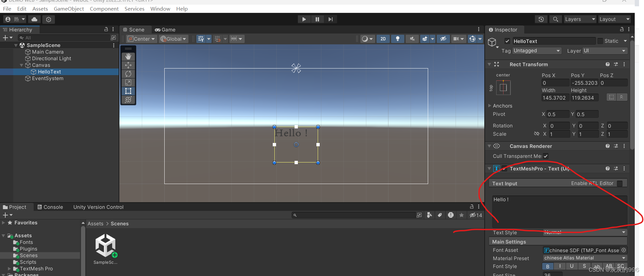The image size is (644, 276).
Task: Switch to the Console tab
Action: coord(50,207)
